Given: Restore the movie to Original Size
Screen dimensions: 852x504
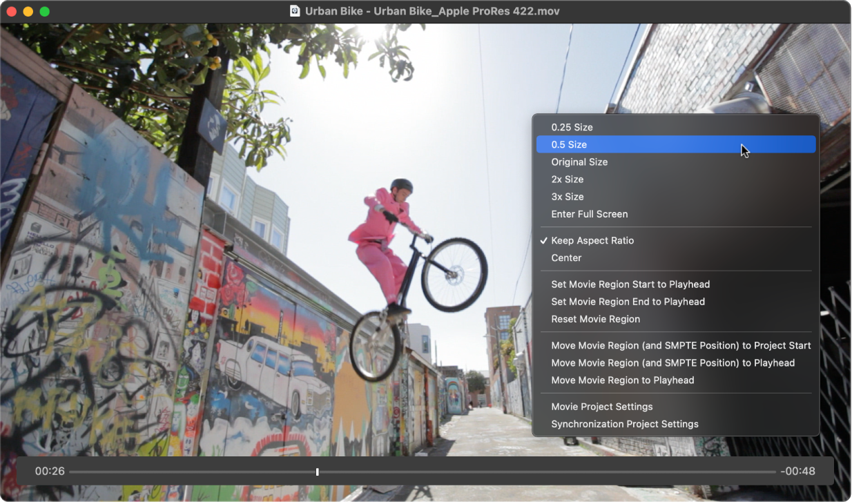Looking at the screenshot, I should pos(579,162).
